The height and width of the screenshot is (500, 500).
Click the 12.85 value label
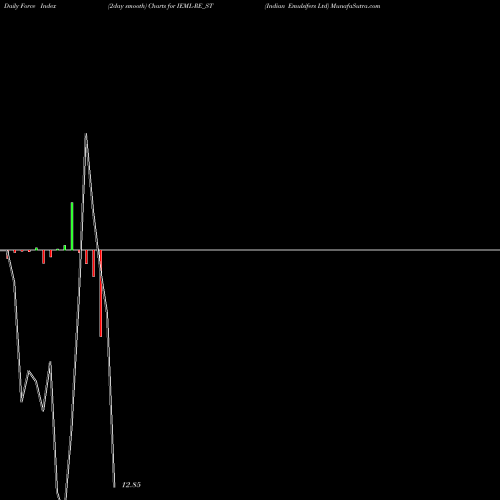[131, 485]
